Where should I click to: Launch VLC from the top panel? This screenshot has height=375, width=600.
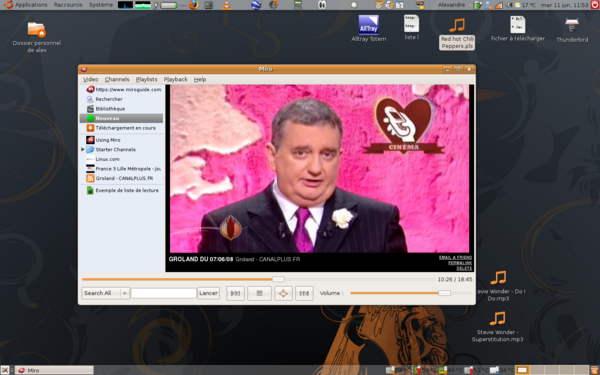pyautogui.click(x=227, y=5)
